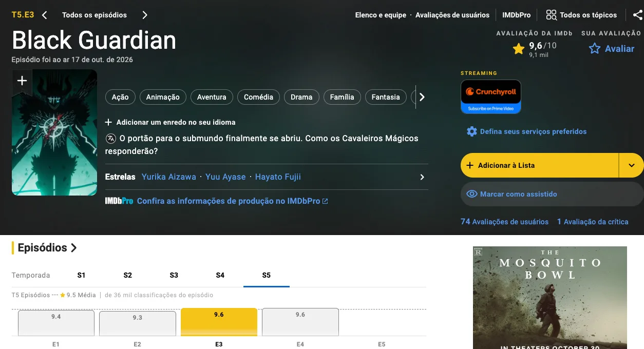This screenshot has height=349, width=644.
Task: Show more genres with the chevron
Action: 422,97
